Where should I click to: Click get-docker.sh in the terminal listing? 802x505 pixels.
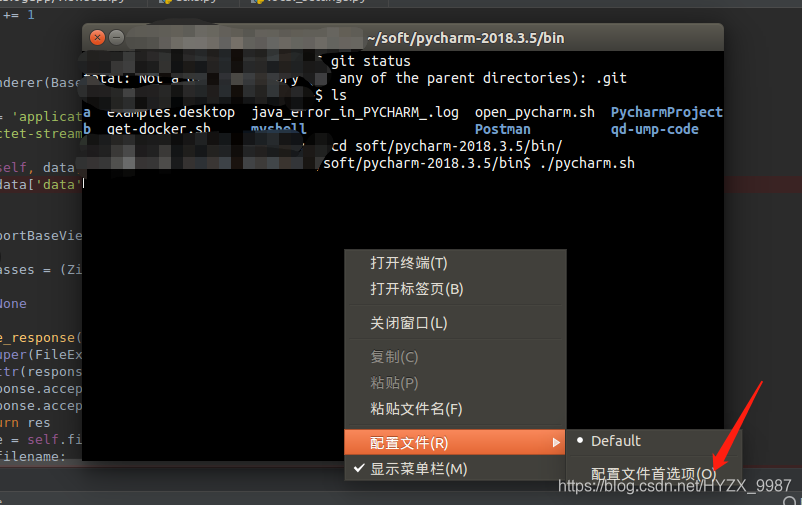pyautogui.click(x=159, y=129)
